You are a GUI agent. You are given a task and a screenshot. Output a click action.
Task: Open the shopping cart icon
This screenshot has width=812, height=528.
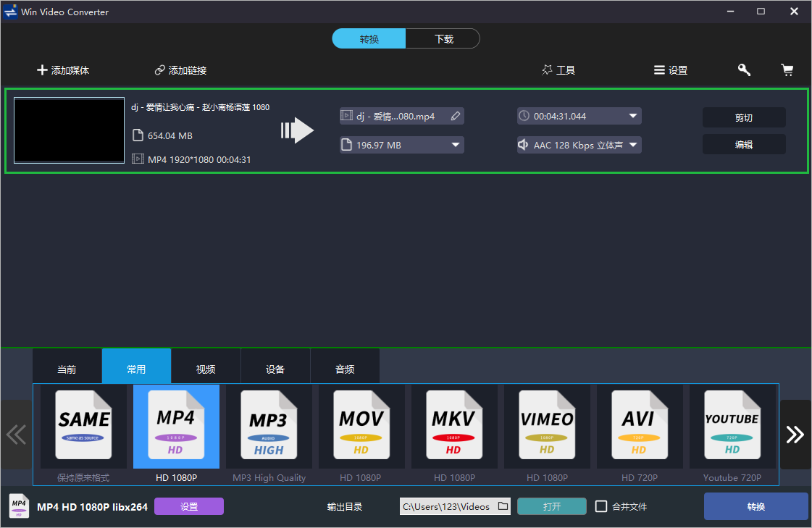click(787, 70)
